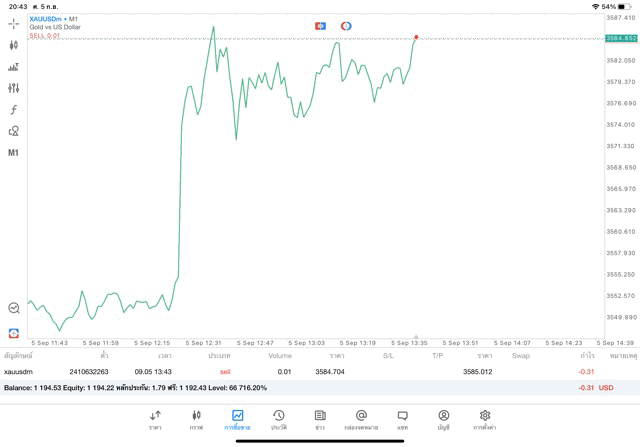The height and width of the screenshot is (447, 640).
Task: Tap the current price label 3584.852
Action: point(621,38)
